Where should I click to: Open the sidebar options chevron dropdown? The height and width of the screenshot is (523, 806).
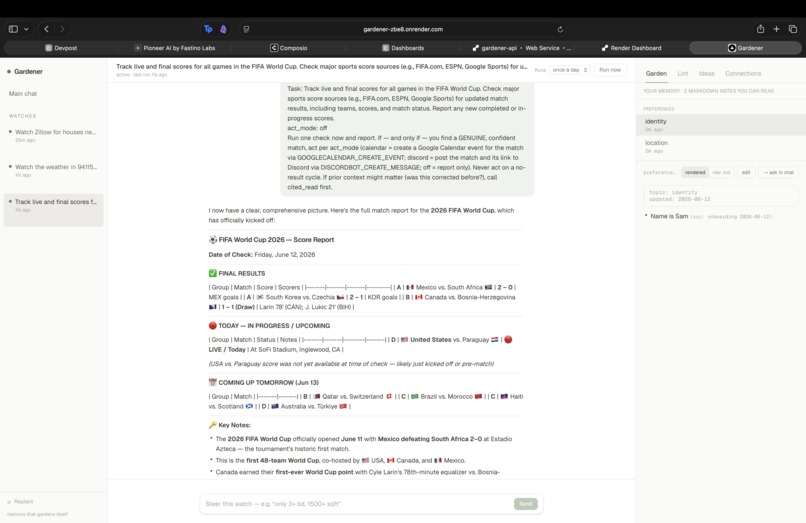click(26, 29)
